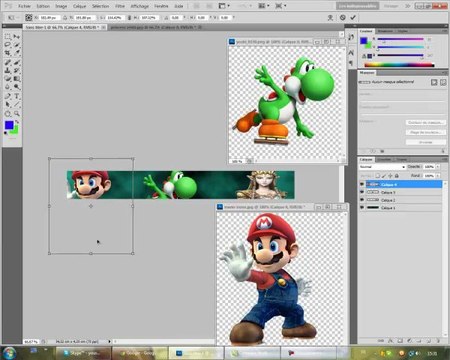
Task: Open the Windows Start button
Action: click(8, 353)
